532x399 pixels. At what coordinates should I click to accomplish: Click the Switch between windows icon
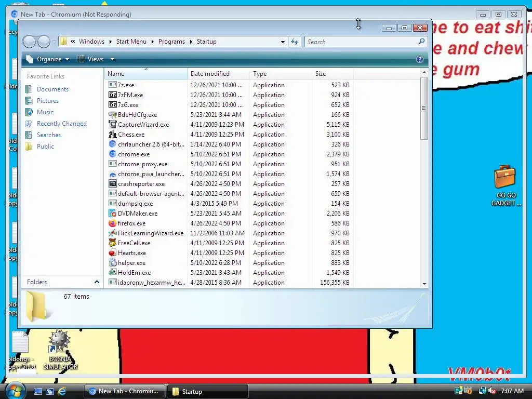coord(49,392)
